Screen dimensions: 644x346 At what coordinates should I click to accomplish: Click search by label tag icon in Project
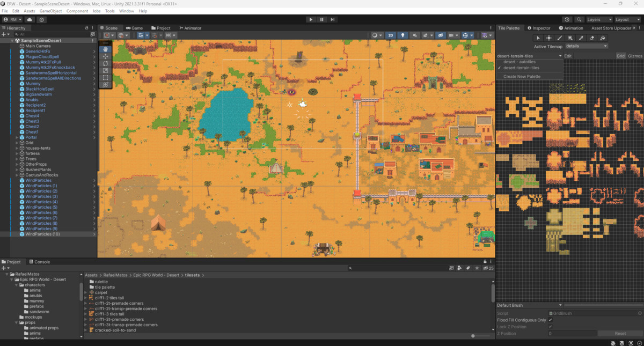click(468, 268)
